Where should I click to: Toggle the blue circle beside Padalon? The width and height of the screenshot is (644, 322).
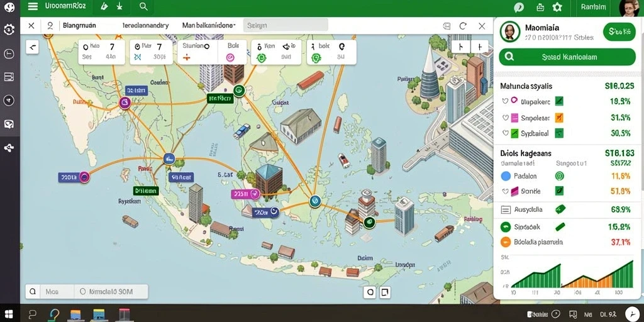[506, 176]
